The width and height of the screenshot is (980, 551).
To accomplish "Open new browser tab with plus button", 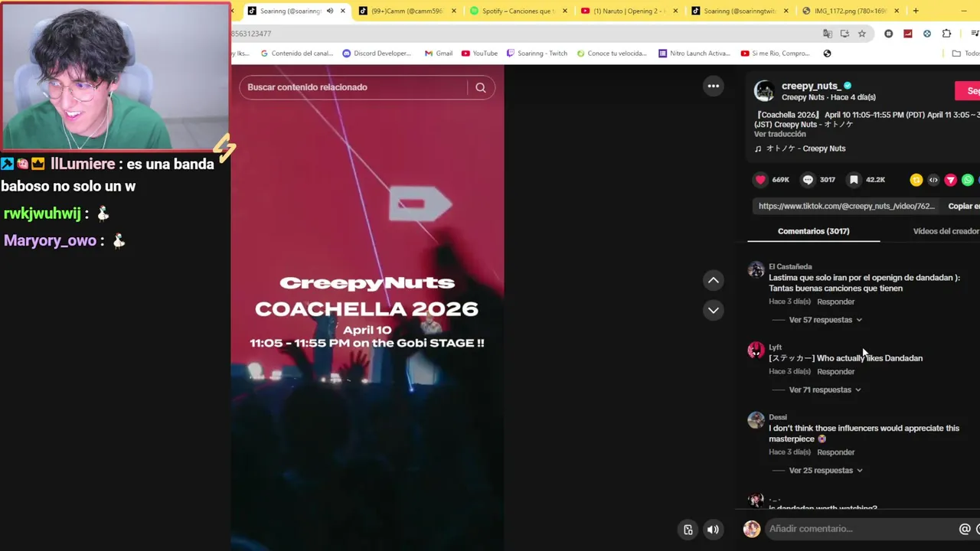I will tap(916, 11).
